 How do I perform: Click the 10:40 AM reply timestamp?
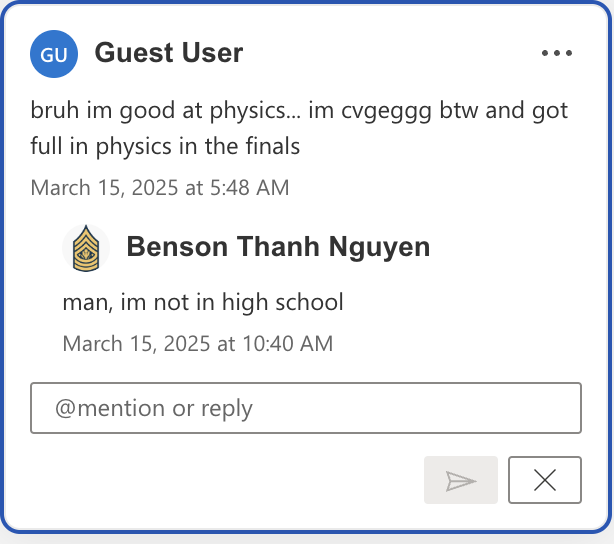click(198, 343)
